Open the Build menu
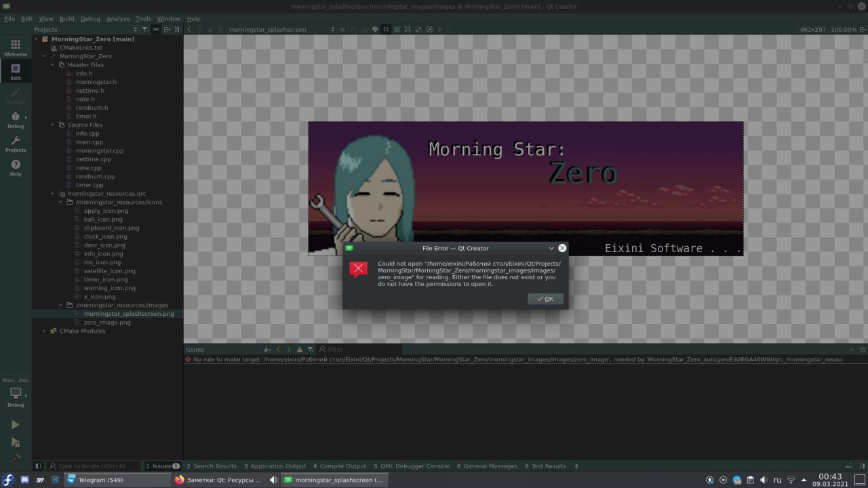 tap(67, 19)
